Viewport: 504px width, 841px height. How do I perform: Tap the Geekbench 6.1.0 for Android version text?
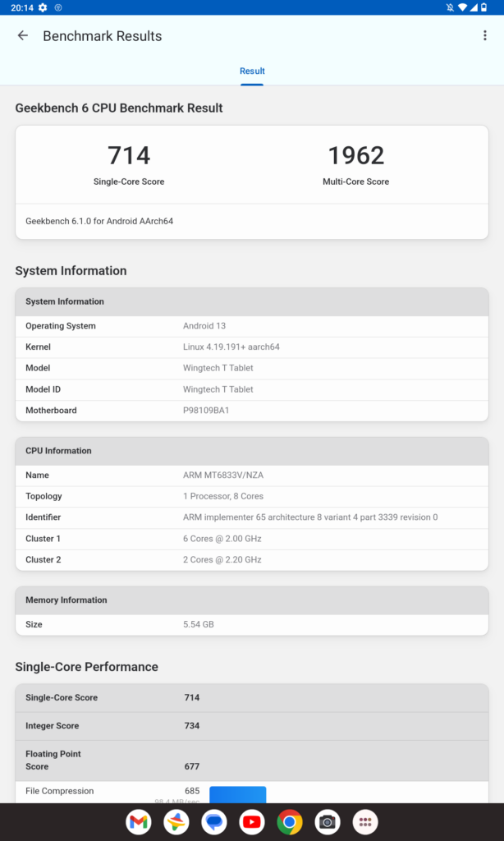click(x=99, y=222)
